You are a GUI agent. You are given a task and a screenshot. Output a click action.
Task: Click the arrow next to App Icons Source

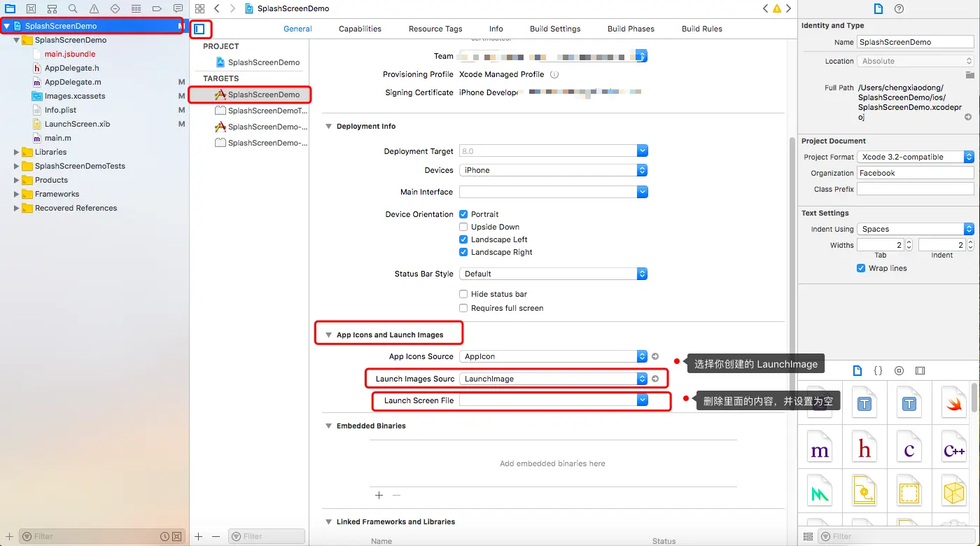[x=655, y=356]
